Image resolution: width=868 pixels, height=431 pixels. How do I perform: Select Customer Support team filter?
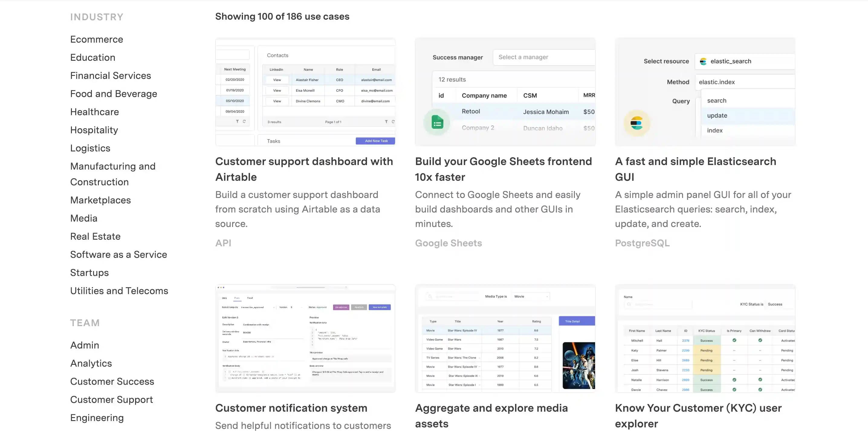coord(111,400)
